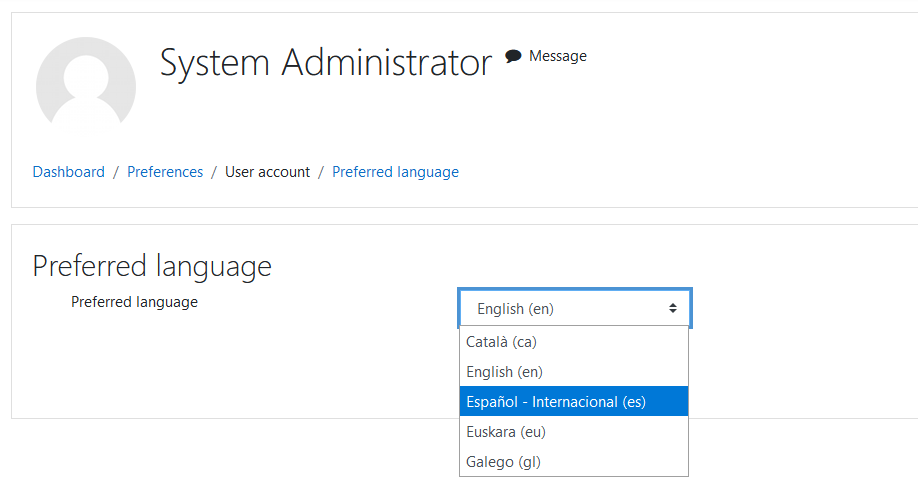Image resolution: width=918 pixels, height=486 pixels.
Task: Open the System Administrator profile picture
Action: [86, 81]
